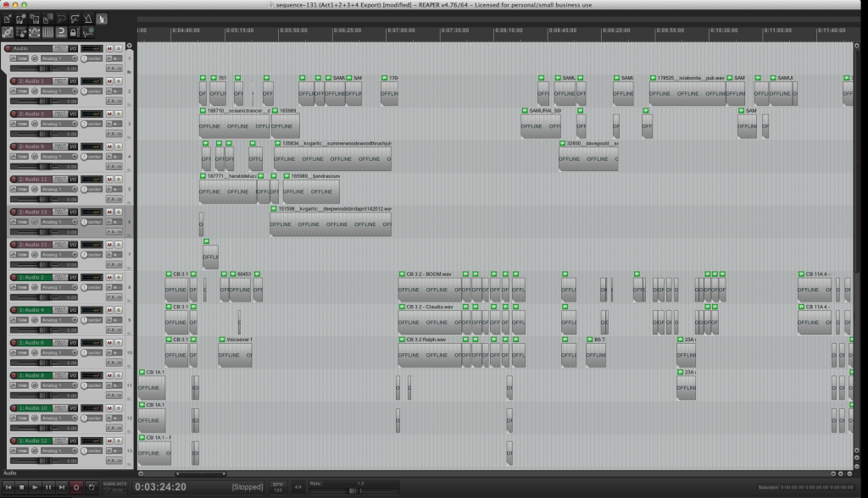
Task: Open the Global Auto automation mode selector
Action: (x=114, y=487)
